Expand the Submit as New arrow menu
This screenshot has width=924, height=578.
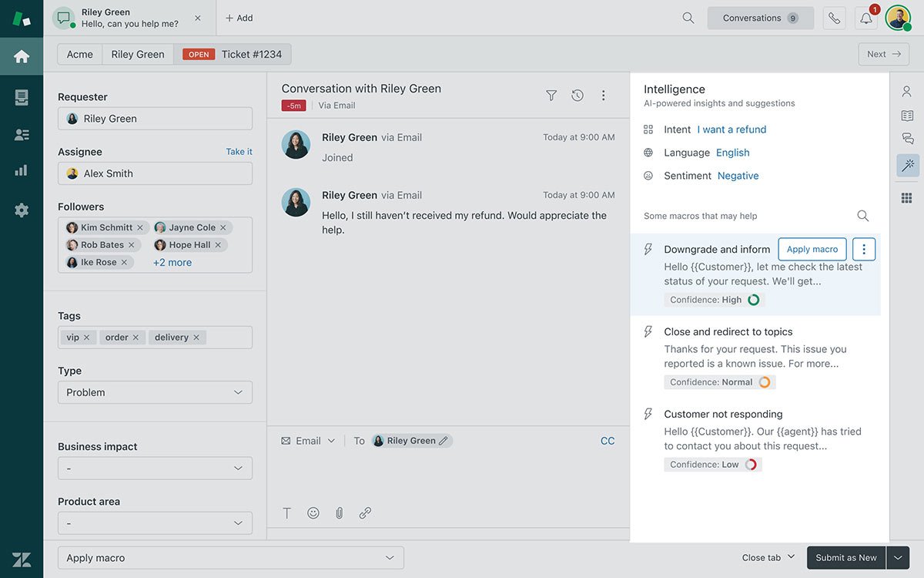tap(898, 558)
